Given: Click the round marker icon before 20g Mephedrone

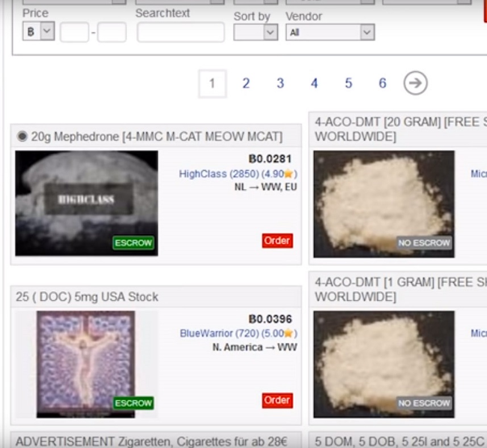Looking at the screenshot, I should click(22, 136).
